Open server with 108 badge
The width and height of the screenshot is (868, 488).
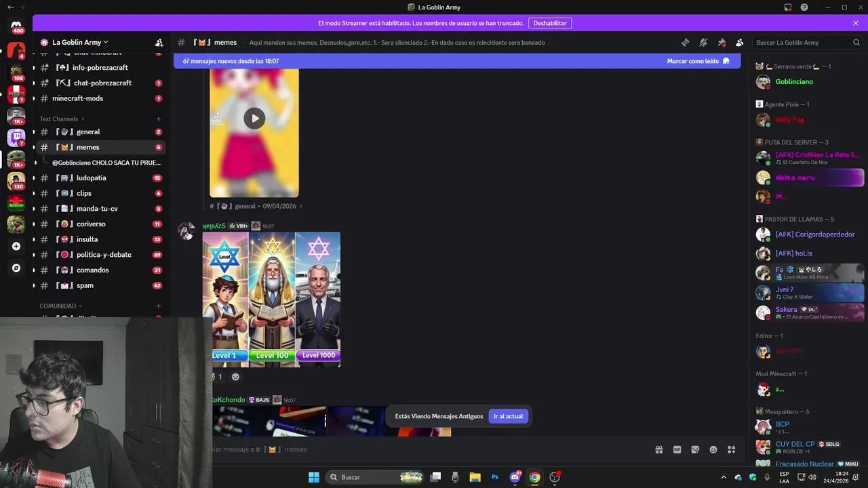[16, 73]
